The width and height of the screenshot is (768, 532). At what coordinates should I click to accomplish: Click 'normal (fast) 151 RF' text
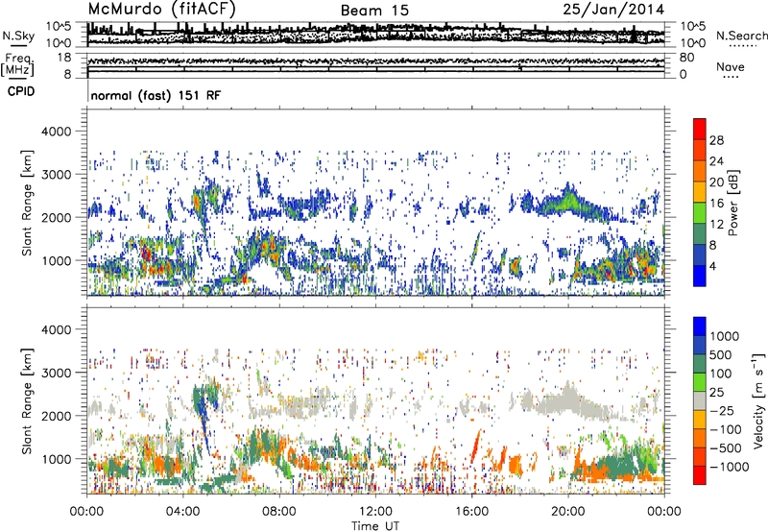tap(156, 95)
